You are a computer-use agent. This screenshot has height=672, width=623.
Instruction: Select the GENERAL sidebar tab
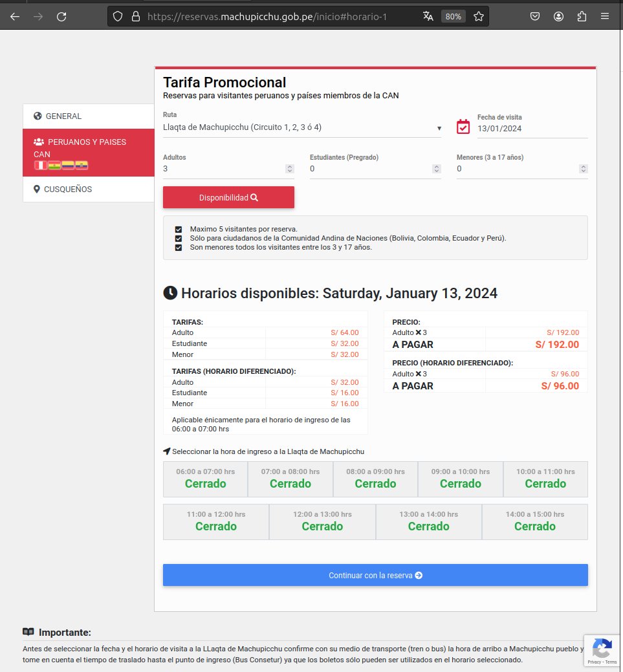[x=89, y=116]
